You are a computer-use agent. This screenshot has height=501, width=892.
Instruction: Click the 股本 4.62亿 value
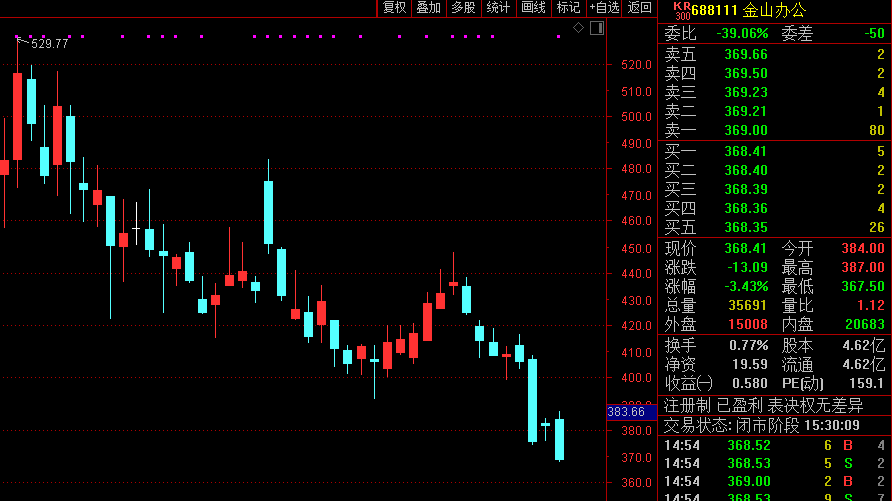[x=864, y=345]
